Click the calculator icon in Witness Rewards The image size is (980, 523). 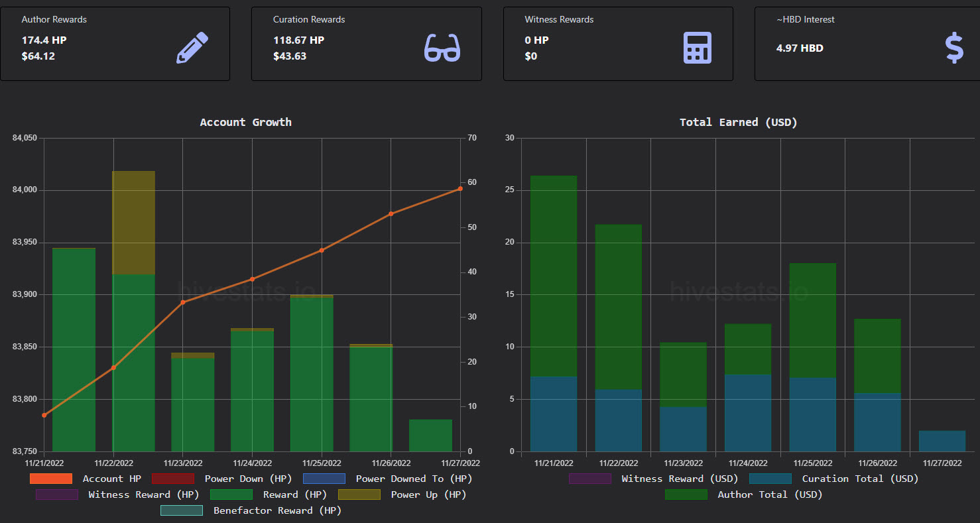698,48
